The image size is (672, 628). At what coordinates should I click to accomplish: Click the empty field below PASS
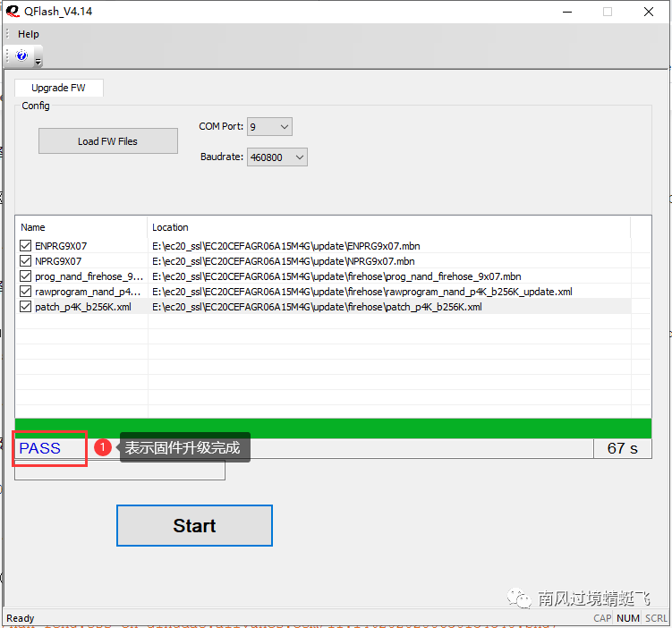coord(120,470)
